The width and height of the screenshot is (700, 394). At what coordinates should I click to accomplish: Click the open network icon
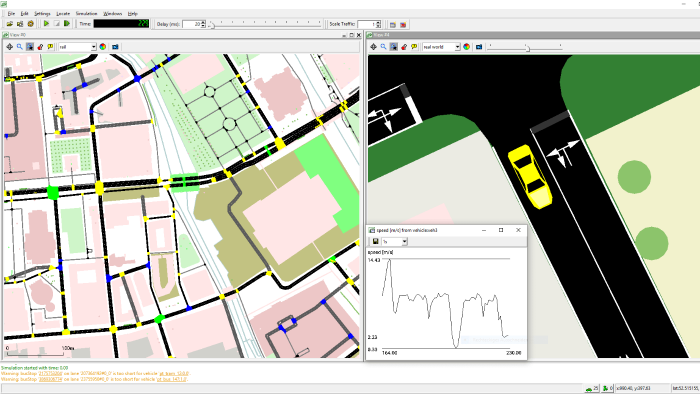(20, 24)
